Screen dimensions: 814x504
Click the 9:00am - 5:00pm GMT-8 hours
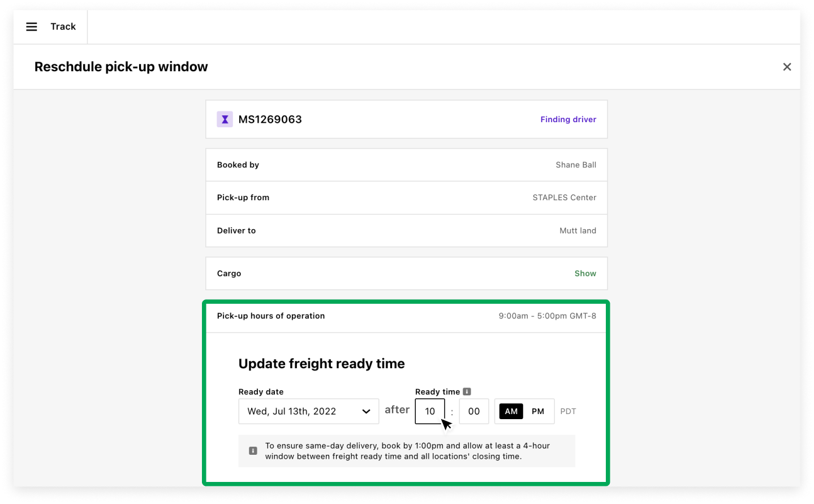tap(548, 316)
